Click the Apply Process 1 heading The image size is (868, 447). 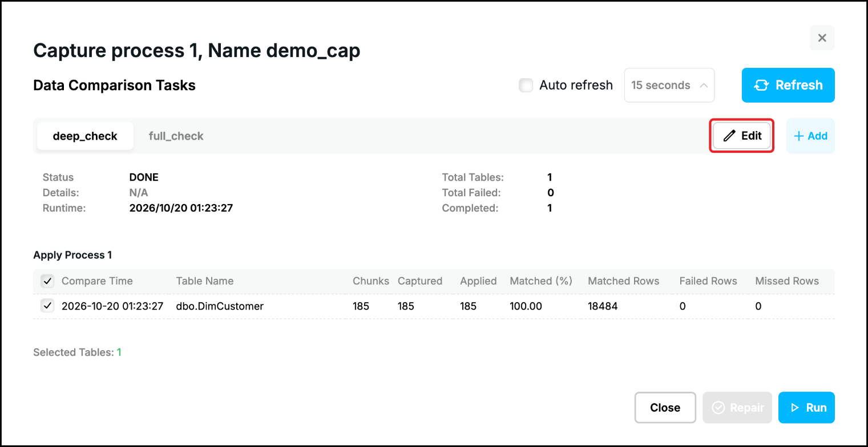point(72,255)
